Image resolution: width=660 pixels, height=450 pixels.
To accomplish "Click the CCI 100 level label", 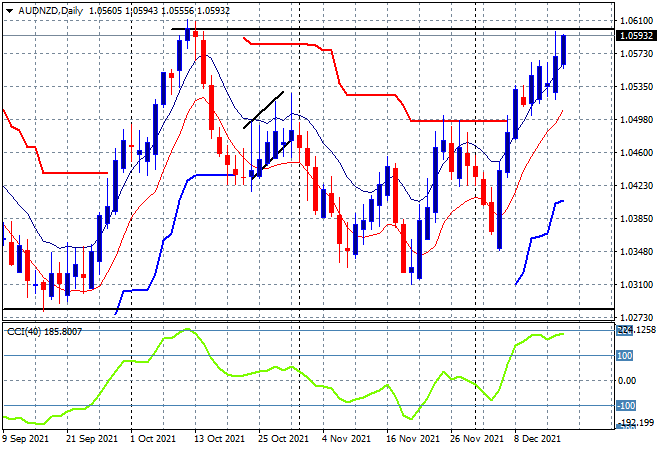I will pos(624,356).
